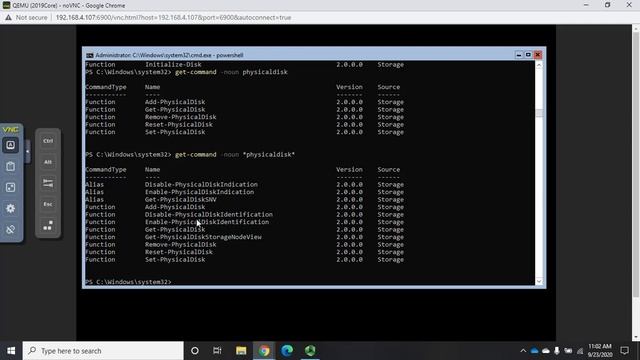
Task: Show hidden system tray icons
Action: coord(523,351)
